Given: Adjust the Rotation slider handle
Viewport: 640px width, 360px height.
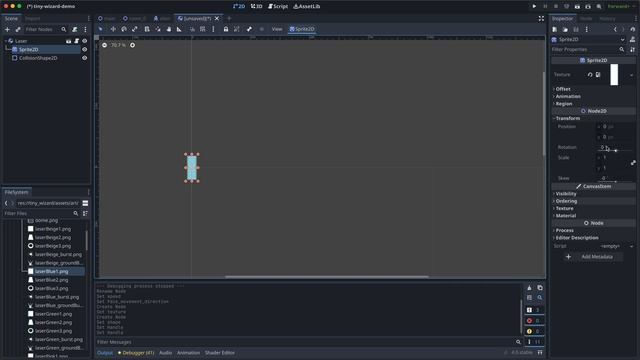Looking at the screenshot, I should pos(616,151).
